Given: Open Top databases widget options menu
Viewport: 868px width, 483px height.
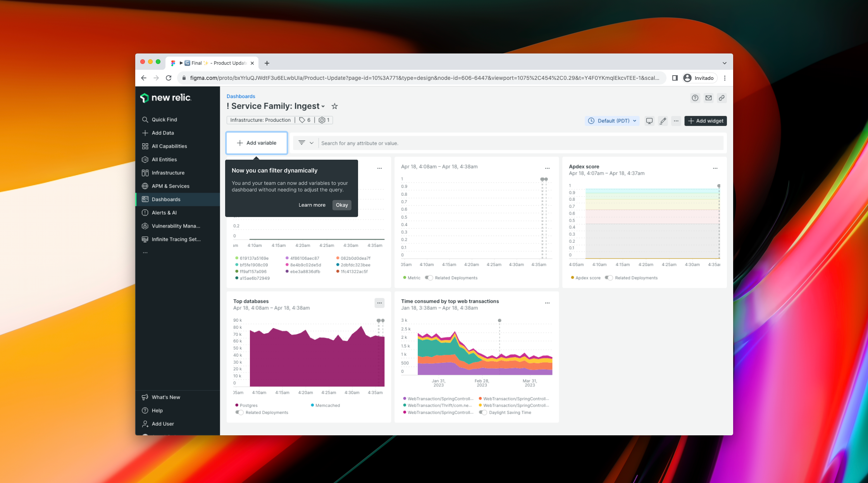Looking at the screenshot, I should pyautogui.click(x=379, y=303).
